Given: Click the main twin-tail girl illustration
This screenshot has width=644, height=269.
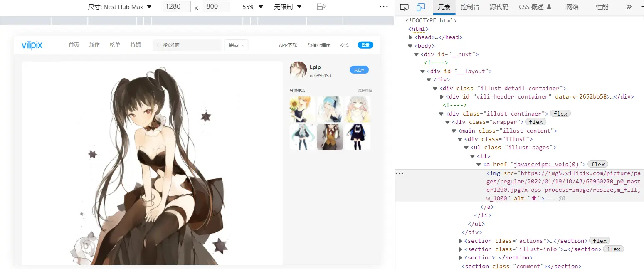Looking at the screenshot, I should (x=152, y=163).
